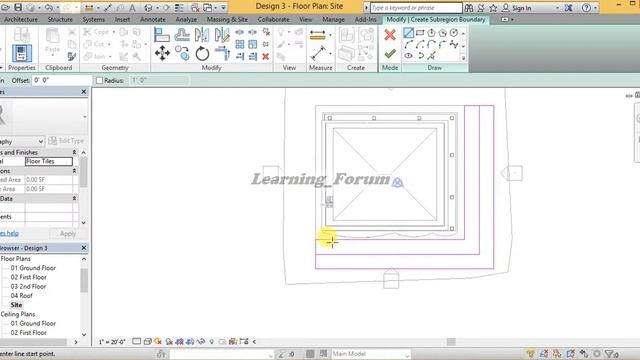This screenshot has height=360, width=640.
Task: Click the 1" = 20'-0" view scale
Action: (x=112, y=342)
